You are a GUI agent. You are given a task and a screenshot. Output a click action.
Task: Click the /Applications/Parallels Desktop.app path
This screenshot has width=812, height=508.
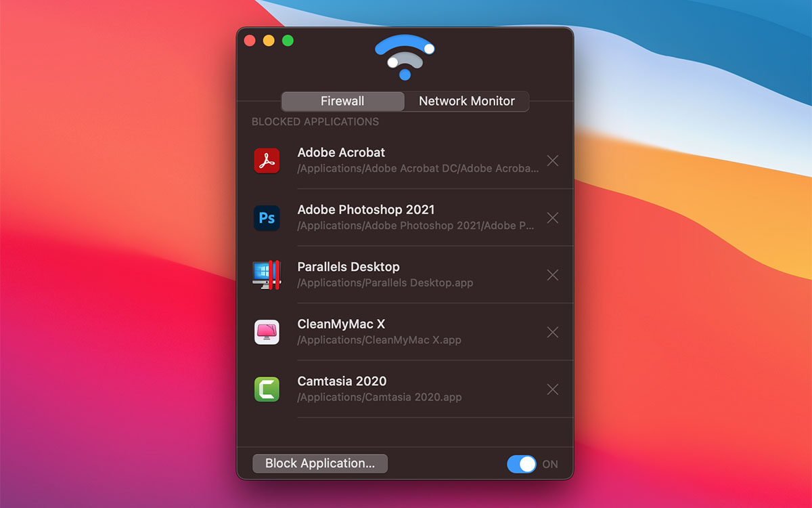[x=385, y=282]
